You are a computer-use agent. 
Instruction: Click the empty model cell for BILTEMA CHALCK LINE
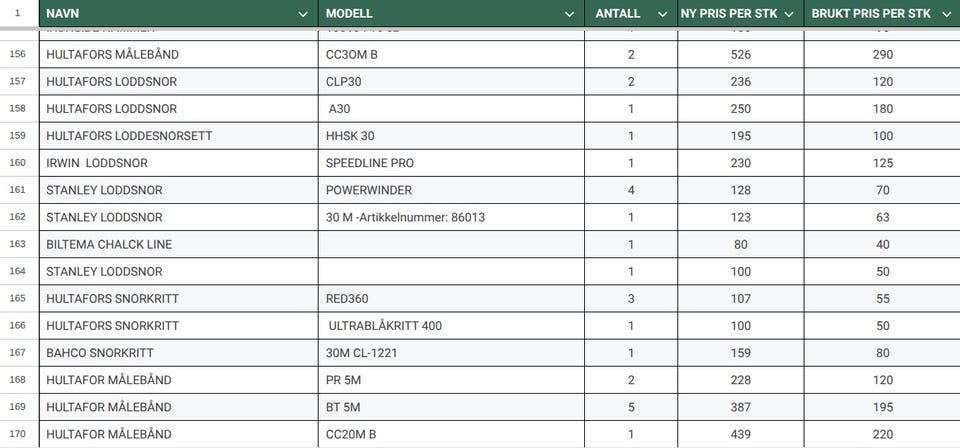pos(451,244)
